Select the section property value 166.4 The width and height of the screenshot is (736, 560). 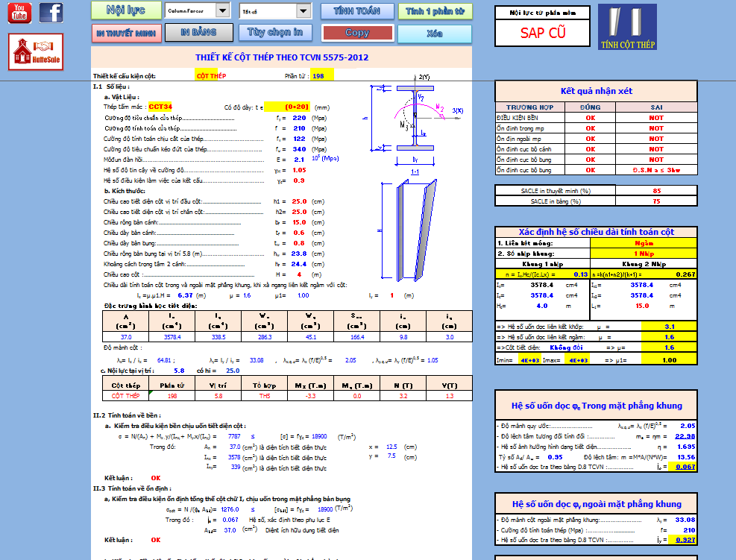[356, 337]
